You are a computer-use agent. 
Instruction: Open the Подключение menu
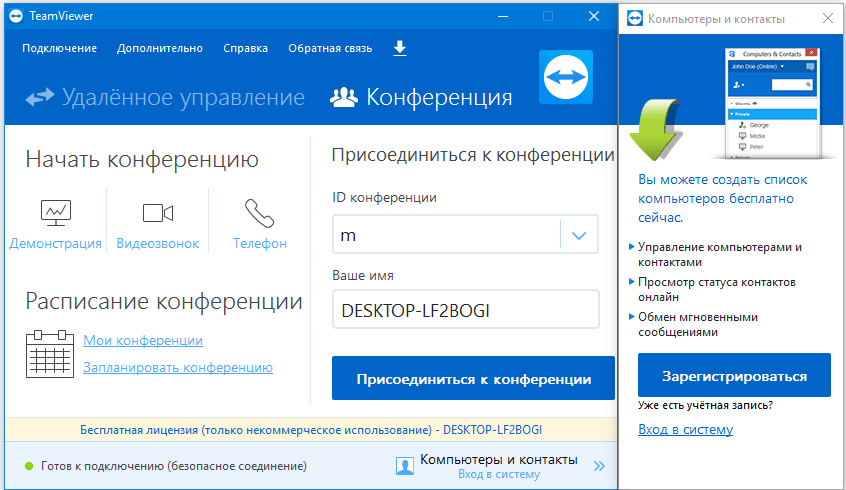coord(60,48)
